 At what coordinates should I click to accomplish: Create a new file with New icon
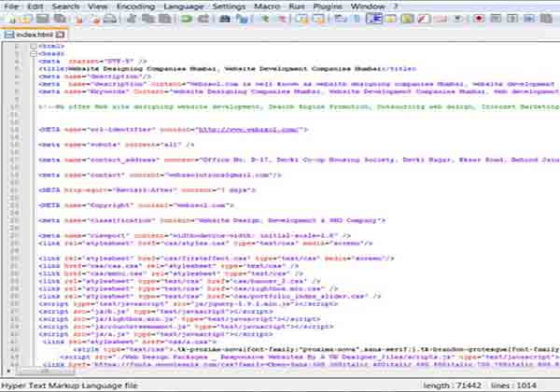[12, 19]
